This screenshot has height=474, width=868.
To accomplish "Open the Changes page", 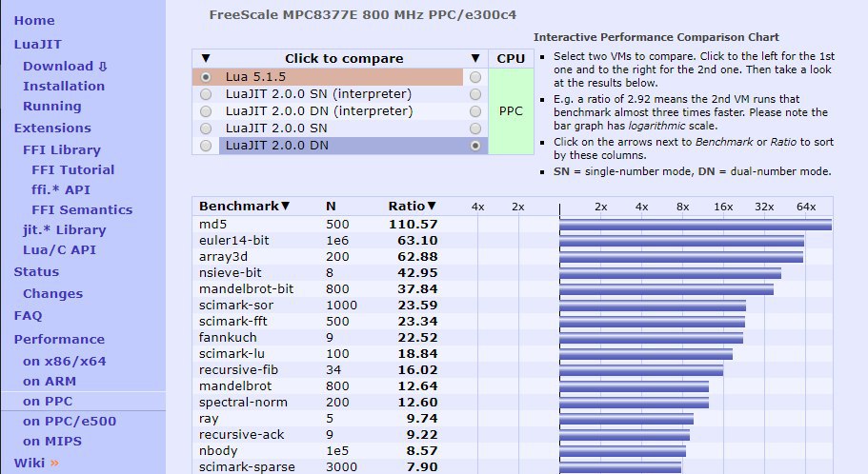I will [x=52, y=294].
